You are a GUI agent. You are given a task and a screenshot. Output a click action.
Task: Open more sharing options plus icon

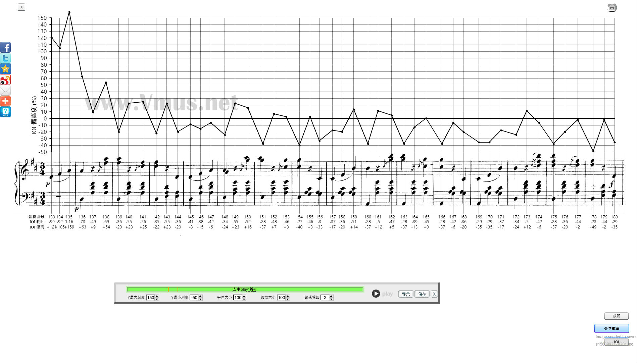point(5,101)
